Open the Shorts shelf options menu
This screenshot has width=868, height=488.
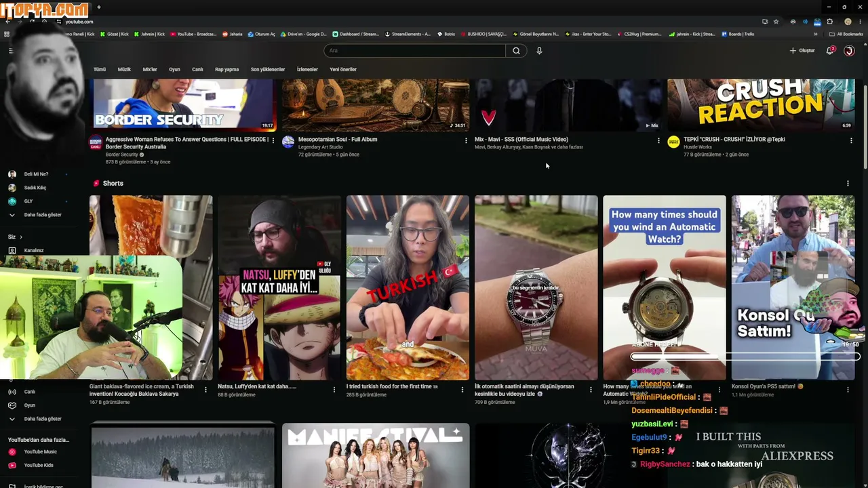tap(848, 183)
